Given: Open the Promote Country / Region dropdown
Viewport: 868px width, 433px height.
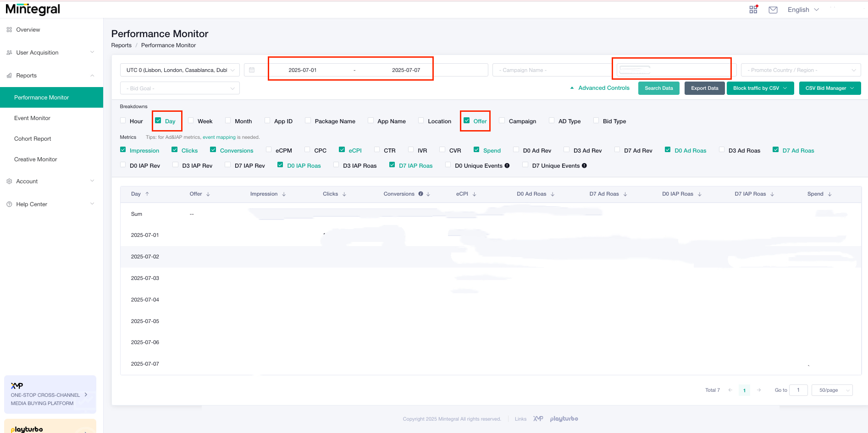Looking at the screenshot, I should click(x=800, y=70).
